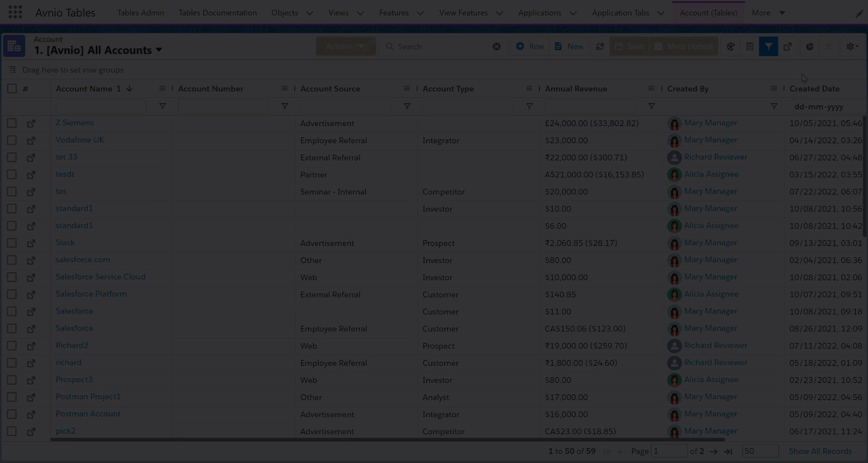Click the clear search X icon
The width and height of the screenshot is (868, 463).
[496, 47]
